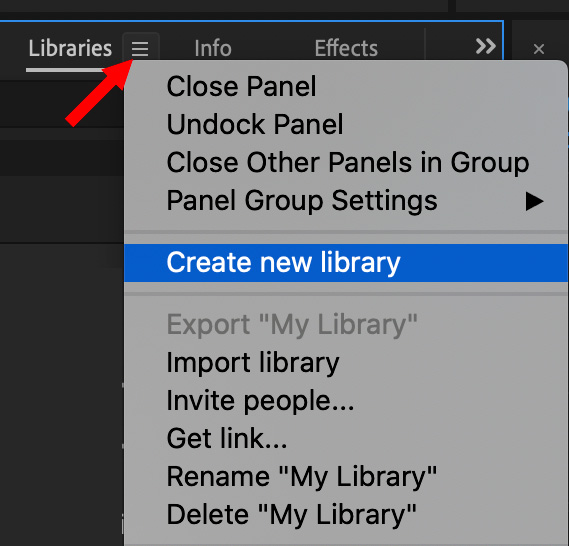Click Create new library
Image resolution: width=569 pixels, height=546 pixels.
[x=346, y=263]
